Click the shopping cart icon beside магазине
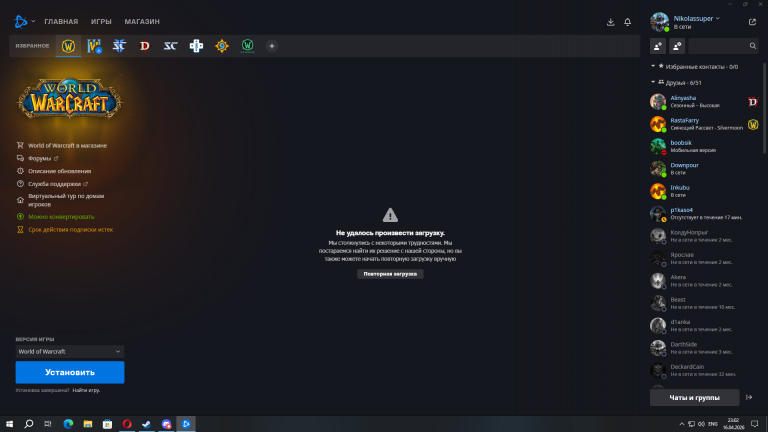 [x=20, y=145]
